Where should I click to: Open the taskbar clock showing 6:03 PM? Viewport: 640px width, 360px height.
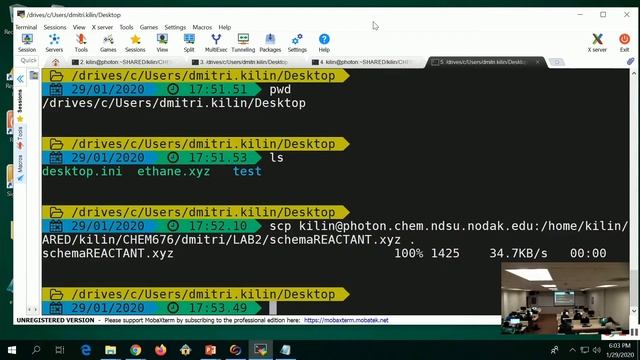point(620,350)
